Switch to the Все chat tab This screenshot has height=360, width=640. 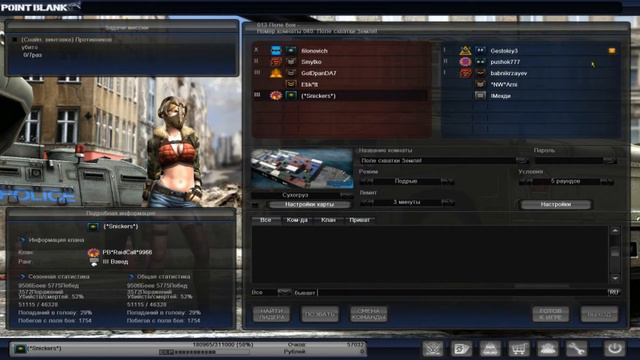point(265,220)
